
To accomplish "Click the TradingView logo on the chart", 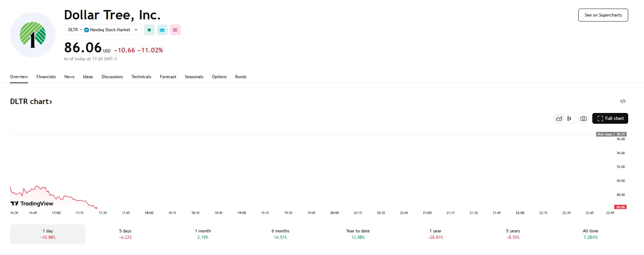I will [x=32, y=203].
